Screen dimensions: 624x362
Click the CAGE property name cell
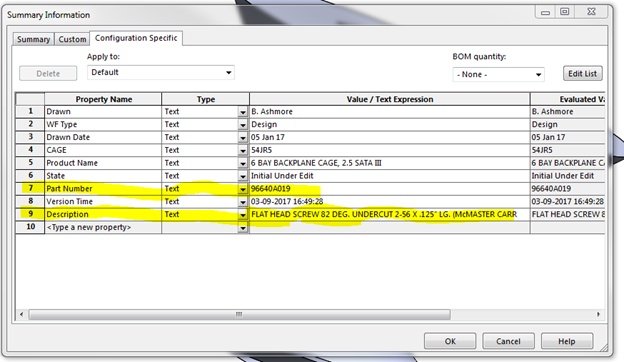pos(103,150)
